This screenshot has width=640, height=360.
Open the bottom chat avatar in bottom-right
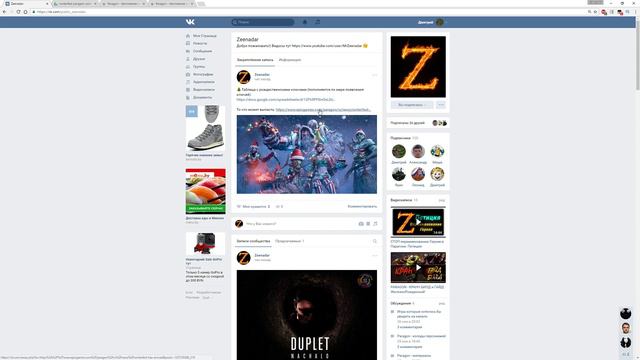pos(625,342)
